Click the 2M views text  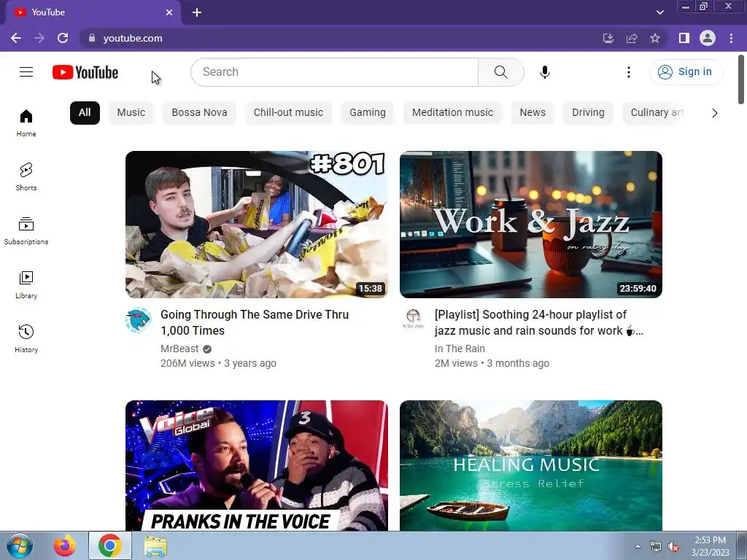456,363
